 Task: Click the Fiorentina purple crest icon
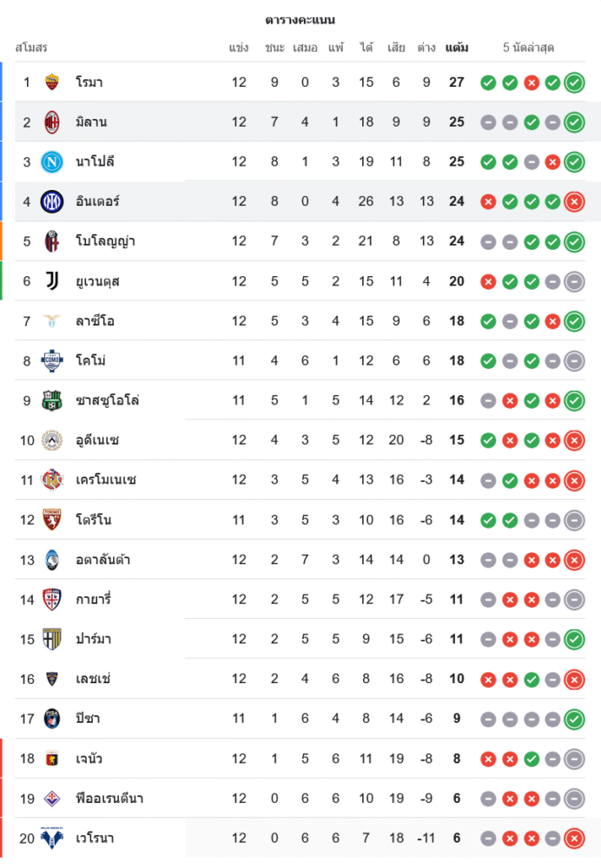pyautogui.click(x=52, y=799)
